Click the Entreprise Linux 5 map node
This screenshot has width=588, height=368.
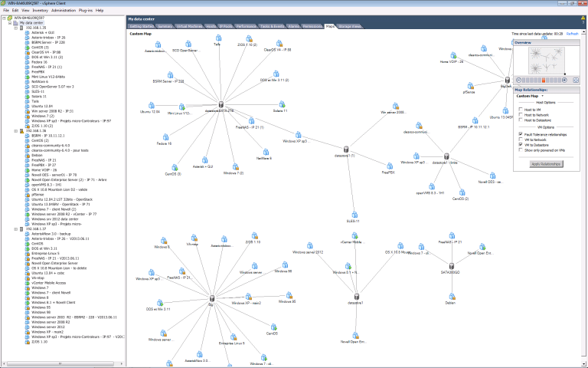[x=234, y=337]
